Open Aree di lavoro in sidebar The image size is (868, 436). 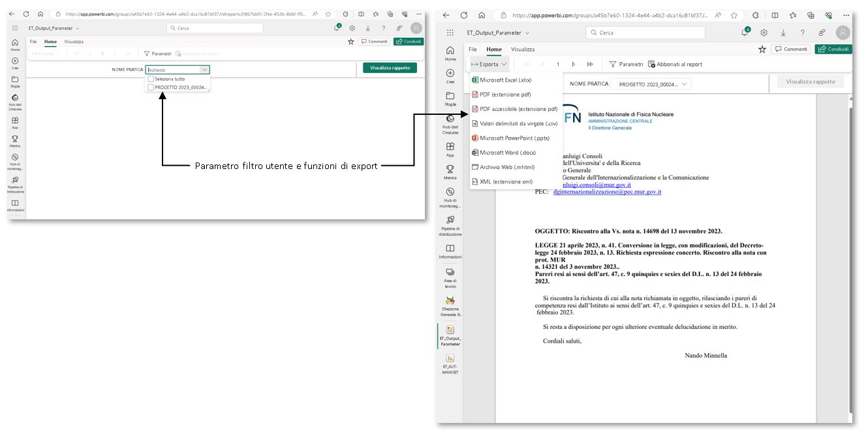(x=450, y=276)
